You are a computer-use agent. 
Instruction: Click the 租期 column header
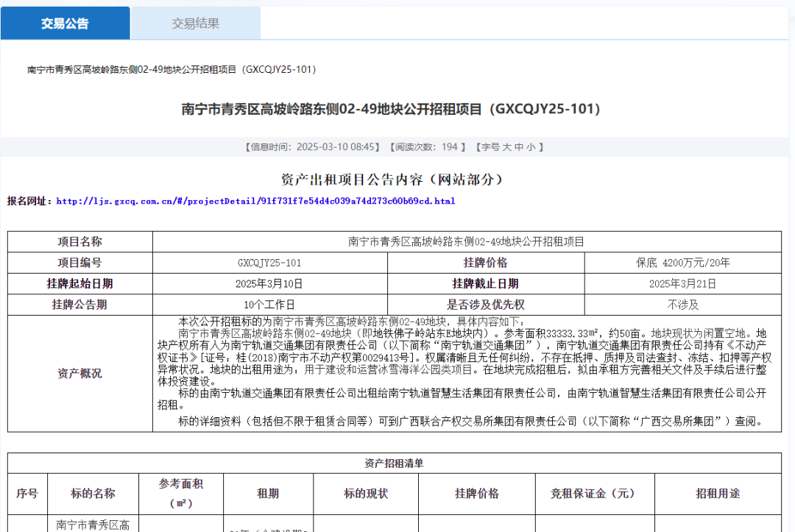pos(268,494)
